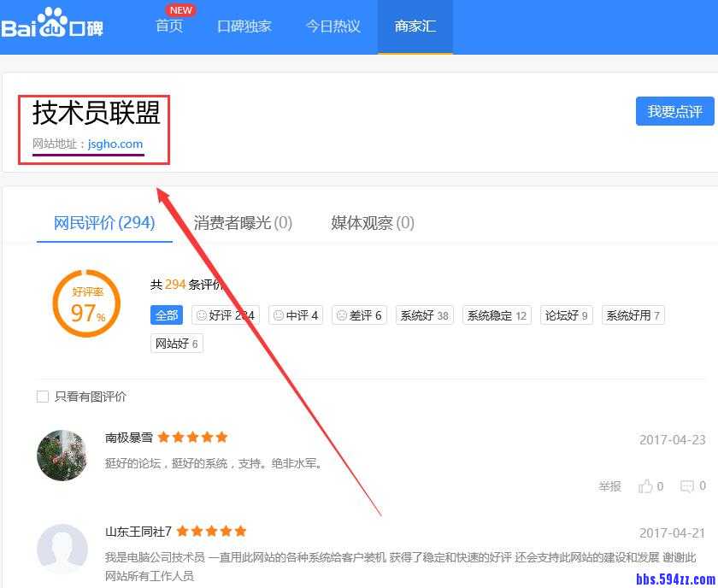Open the 商家汇 navigation menu
This screenshot has height=588, width=718.
(x=415, y=26)
